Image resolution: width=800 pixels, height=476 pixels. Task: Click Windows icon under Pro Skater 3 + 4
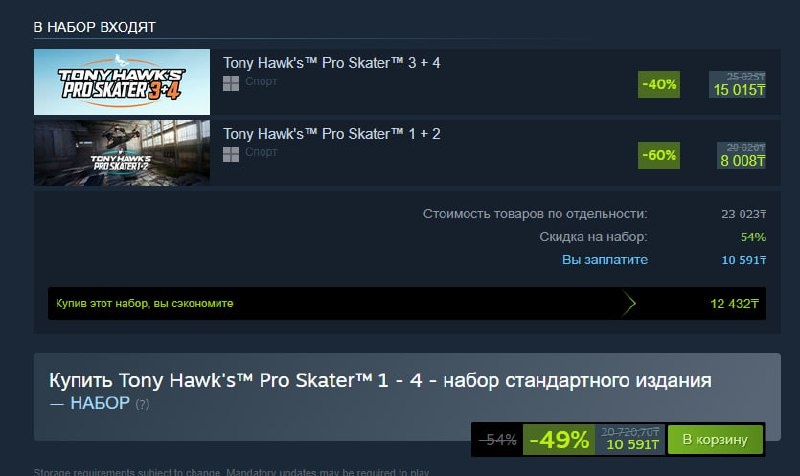click(231, 83)
